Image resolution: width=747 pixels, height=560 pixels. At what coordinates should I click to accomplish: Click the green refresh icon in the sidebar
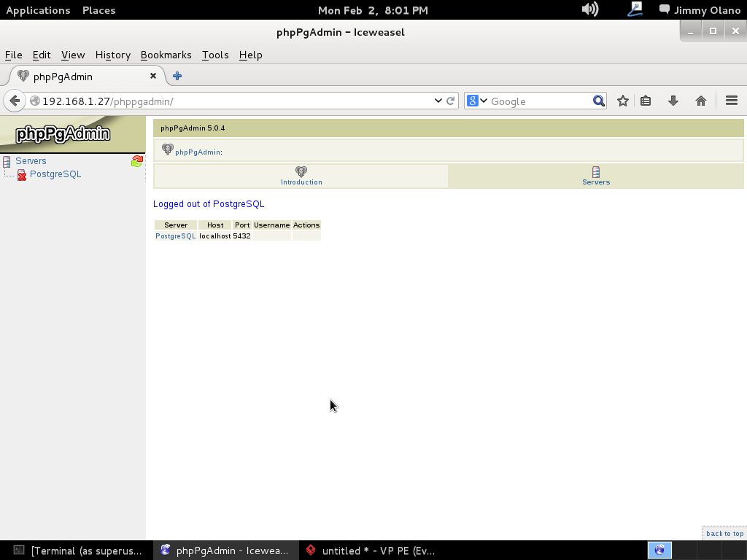(x=136, y=161)
